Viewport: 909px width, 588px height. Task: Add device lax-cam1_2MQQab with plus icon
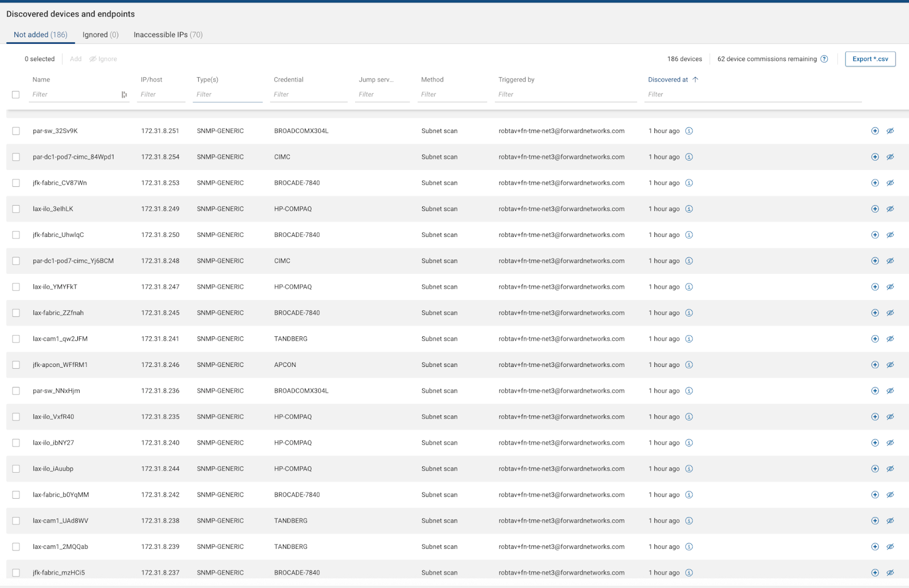pos(875,547)
